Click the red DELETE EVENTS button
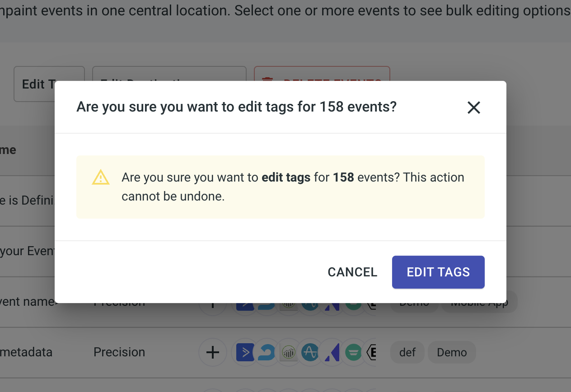This screenshot has height=392, width=571. (x=322, y=74)
